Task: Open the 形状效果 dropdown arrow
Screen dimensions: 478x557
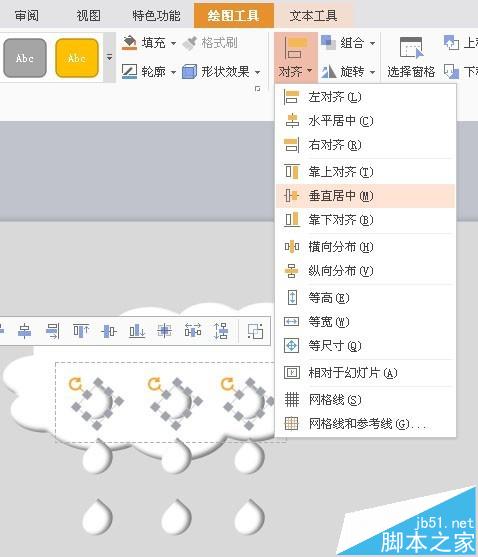Action: point(257,72)
